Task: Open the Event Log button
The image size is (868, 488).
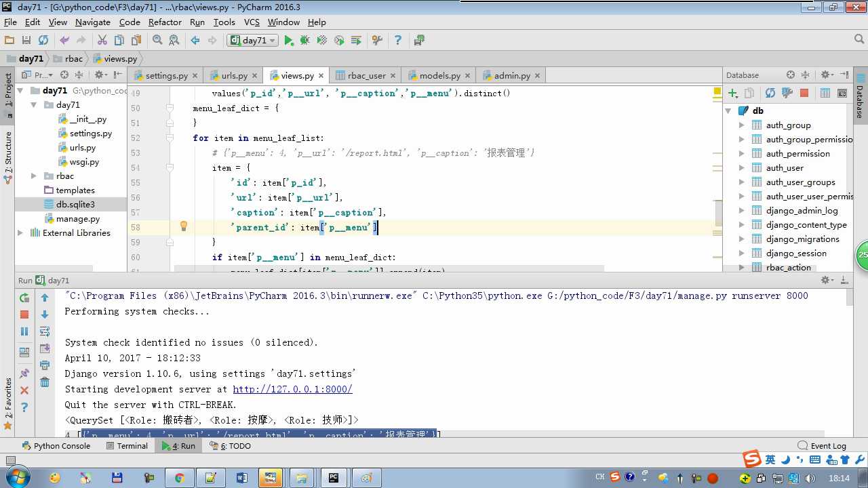Action: click(822, 446)
